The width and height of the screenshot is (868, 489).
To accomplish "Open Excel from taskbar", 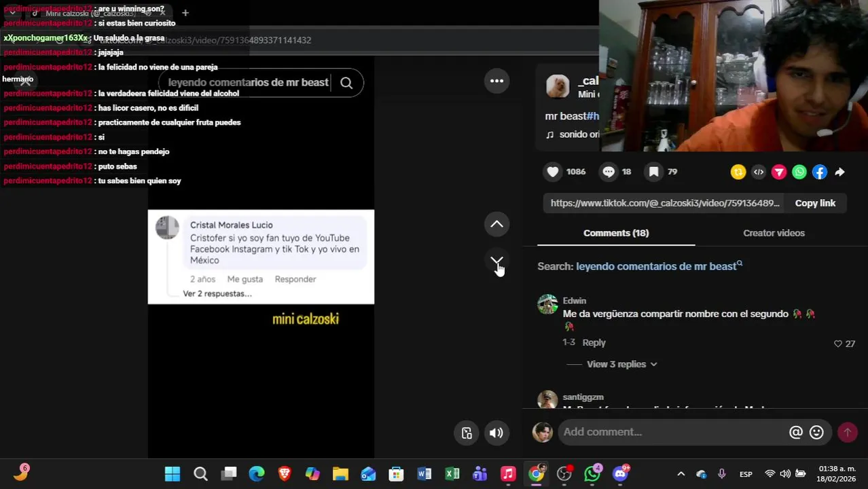I will 452,474.
